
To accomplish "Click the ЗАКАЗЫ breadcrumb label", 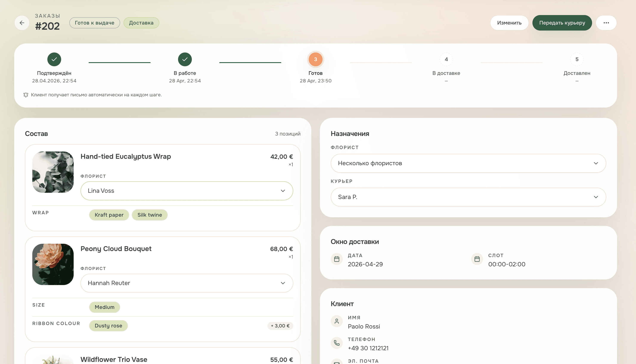I will 47,16.
